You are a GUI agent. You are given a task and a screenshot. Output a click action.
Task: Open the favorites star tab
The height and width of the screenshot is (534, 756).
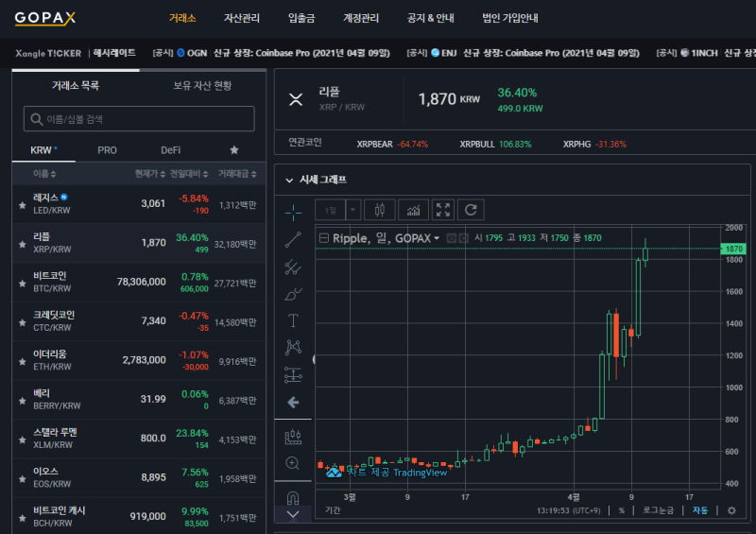point(234,150)
